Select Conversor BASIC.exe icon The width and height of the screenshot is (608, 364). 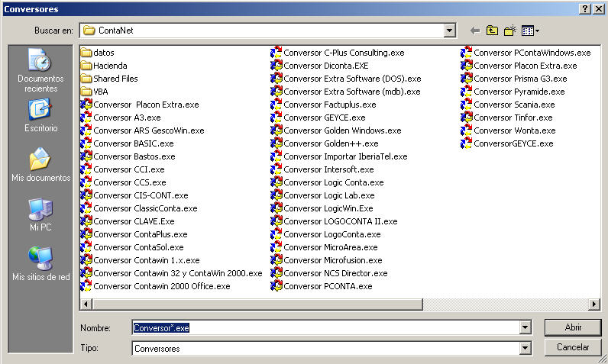point(86,143)
